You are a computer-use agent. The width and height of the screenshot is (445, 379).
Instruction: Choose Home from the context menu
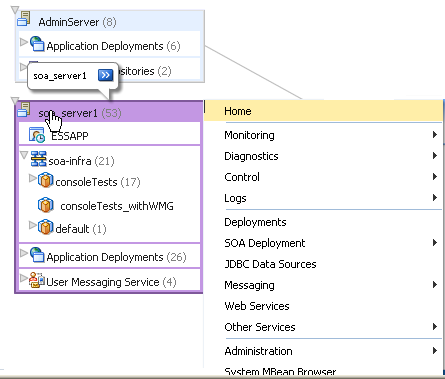[323, 111]
